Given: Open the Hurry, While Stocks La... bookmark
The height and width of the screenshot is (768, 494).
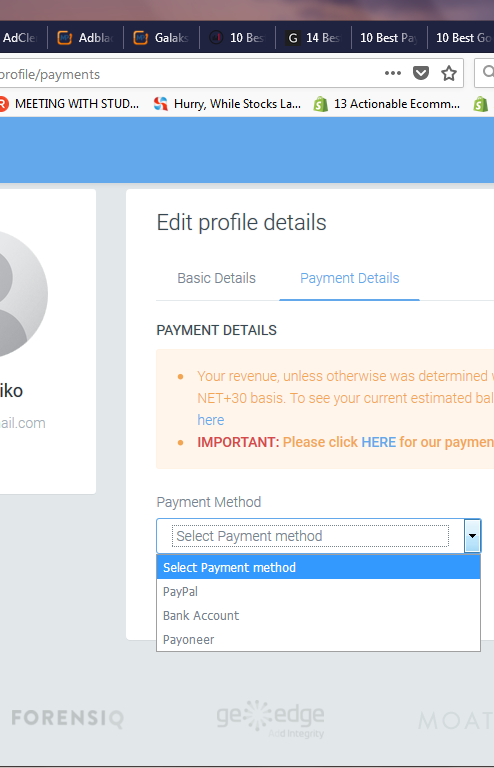Looking at the screenshot, I should (227, 104).
